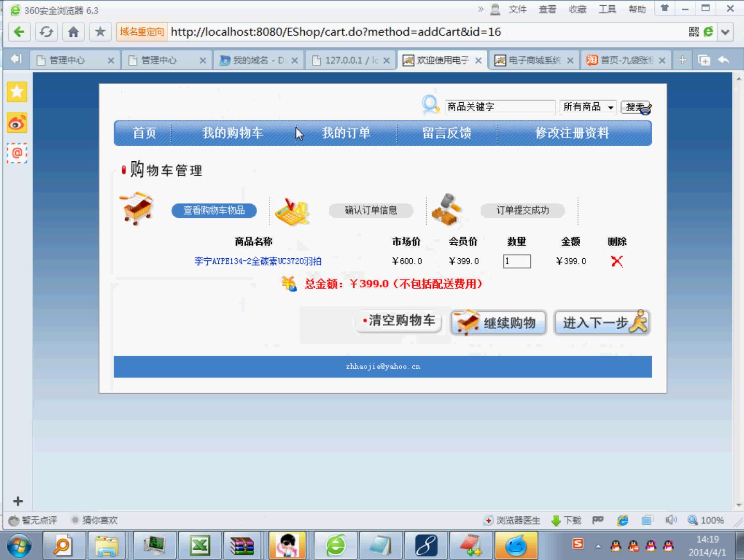Collapse the sidebar with the toggle arrow icon

coord(16,59)
